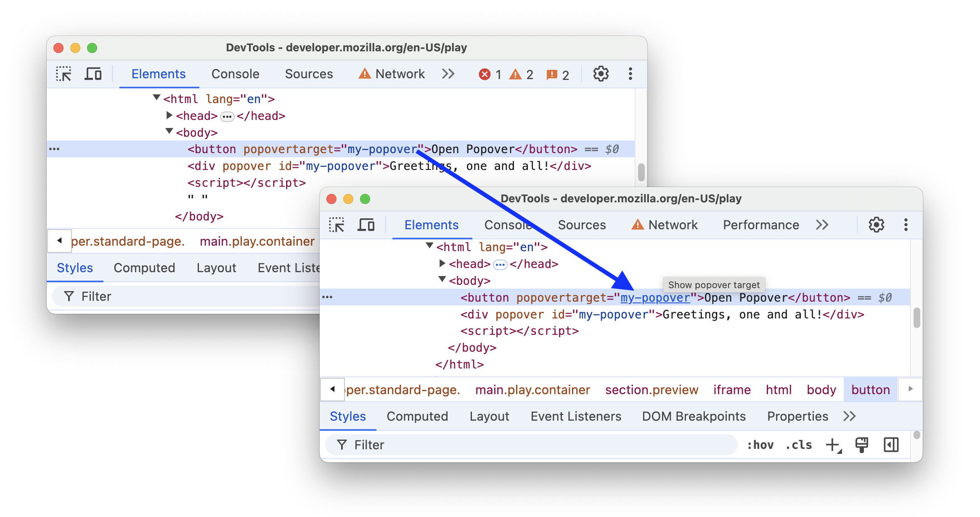The image size is (980, 517).
Task: Click the error count icon showing 1
Action: 485,73
